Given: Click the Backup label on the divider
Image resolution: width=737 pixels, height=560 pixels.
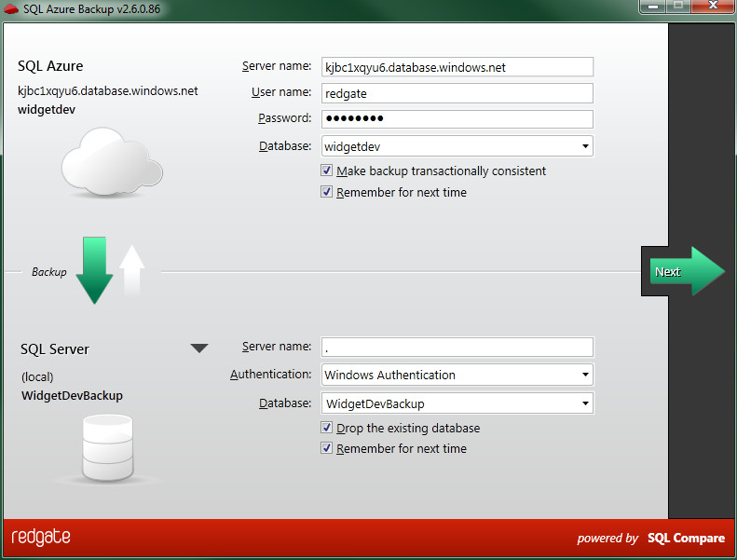Looking at the screenshot, I should [48, 272].
